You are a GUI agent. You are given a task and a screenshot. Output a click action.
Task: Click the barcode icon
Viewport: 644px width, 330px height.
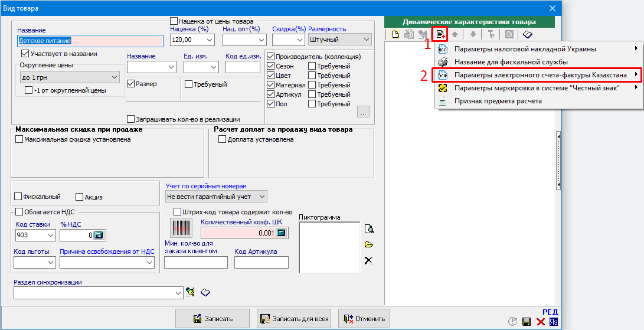(x=179, y=228)
